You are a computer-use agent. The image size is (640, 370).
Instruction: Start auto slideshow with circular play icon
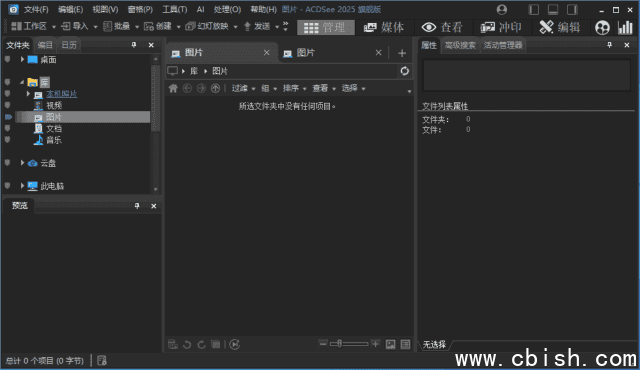(x=234, y=344)
